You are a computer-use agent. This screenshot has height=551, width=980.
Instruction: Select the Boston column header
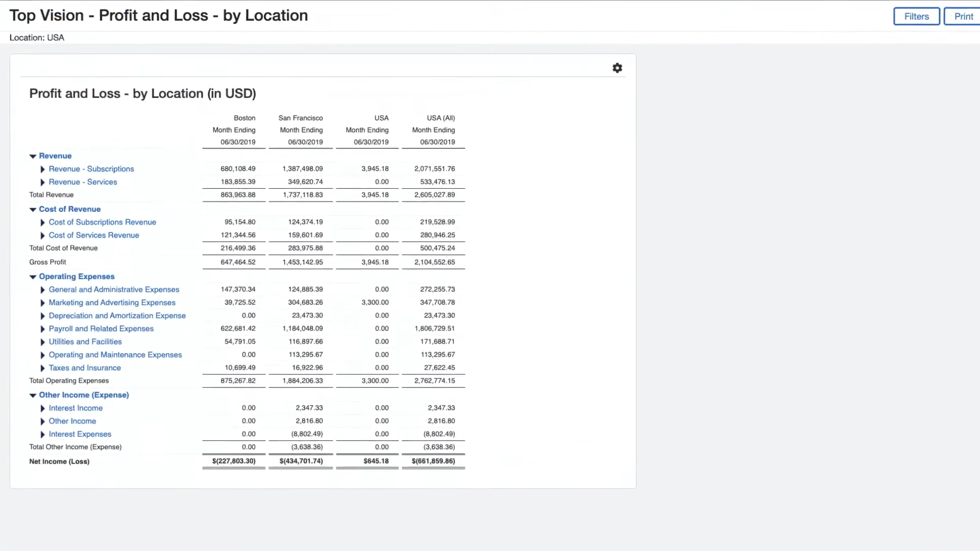[x=244, y=118]
